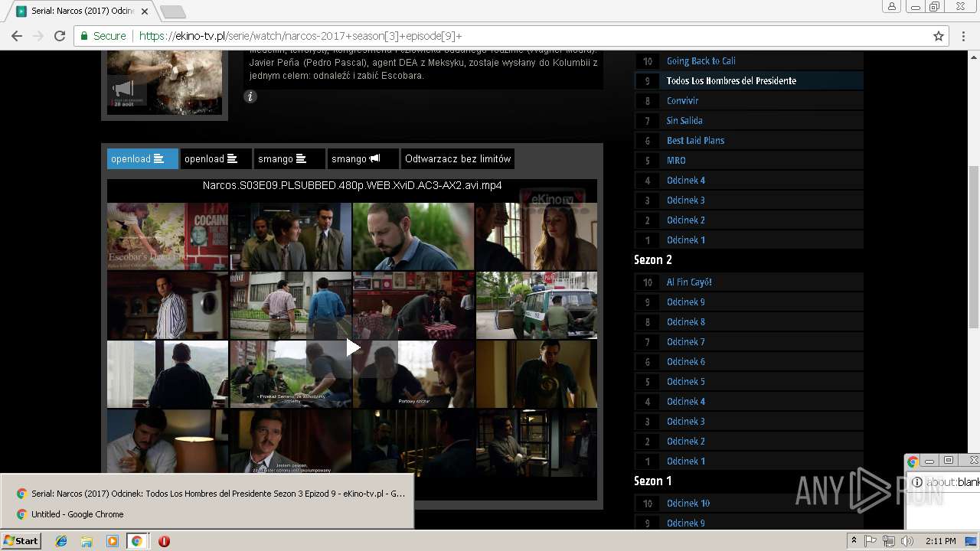Image resolution: width=980 pixels, height=551 pixels.
Task: Close the Narcos serial browser tab
Action: tap(145, 11)
